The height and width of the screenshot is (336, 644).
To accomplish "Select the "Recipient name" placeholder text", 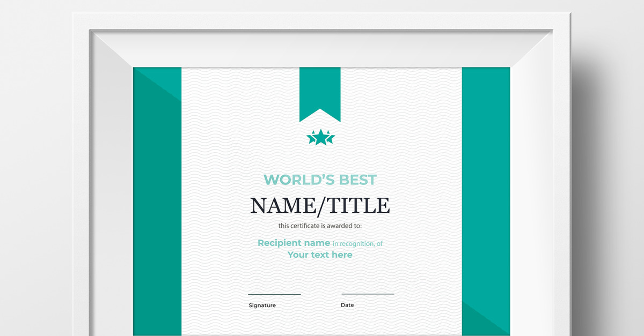I will (294, 243).
